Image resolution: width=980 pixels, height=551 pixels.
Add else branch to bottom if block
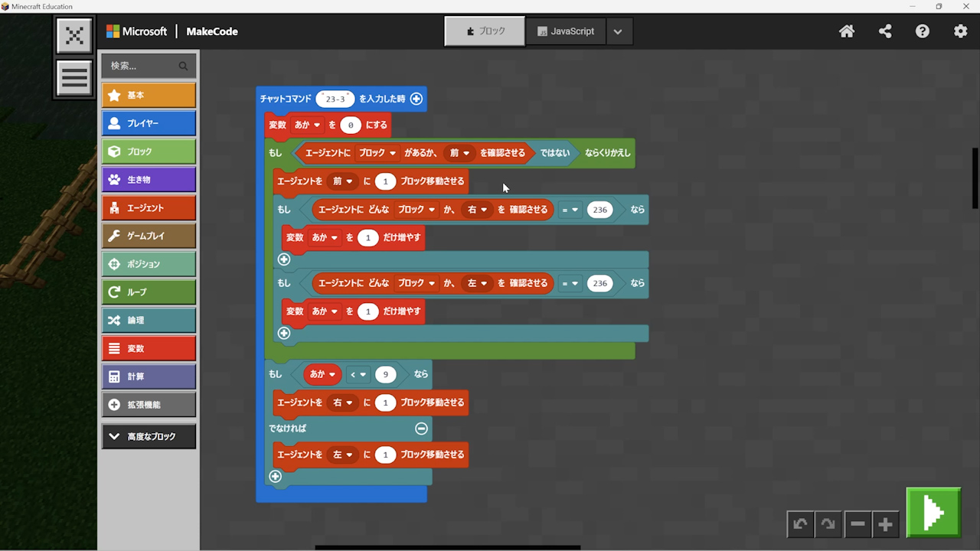pos(276,476)
